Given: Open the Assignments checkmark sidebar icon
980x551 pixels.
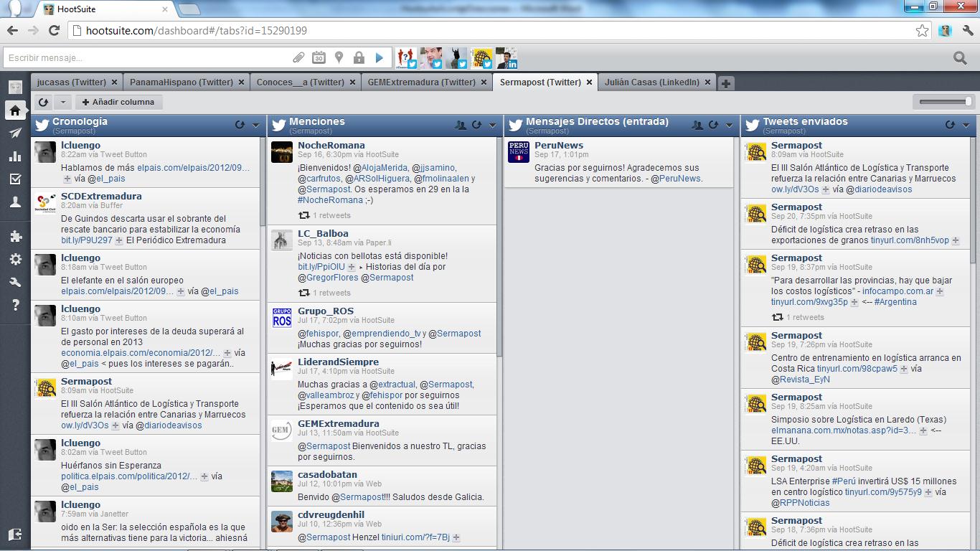Looking at the screenshot, I should 15,179.
